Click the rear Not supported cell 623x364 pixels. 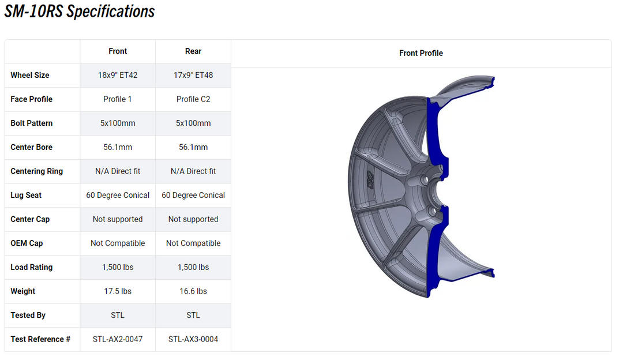click(193, 219)
